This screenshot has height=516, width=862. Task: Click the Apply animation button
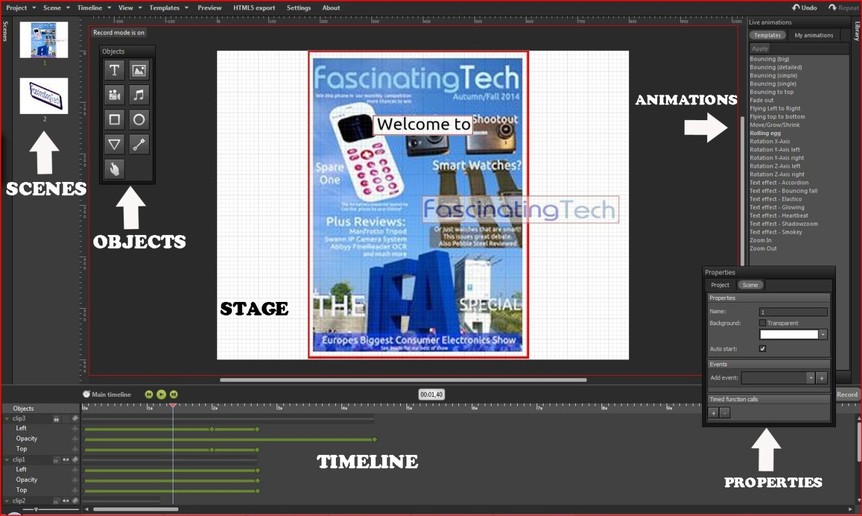pyautogui.click(x=760, y=48)
